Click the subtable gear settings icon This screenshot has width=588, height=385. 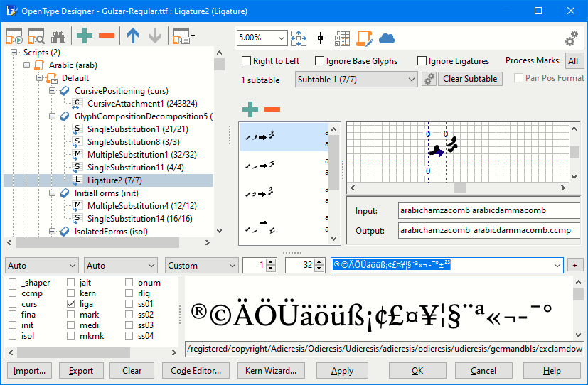429,79
